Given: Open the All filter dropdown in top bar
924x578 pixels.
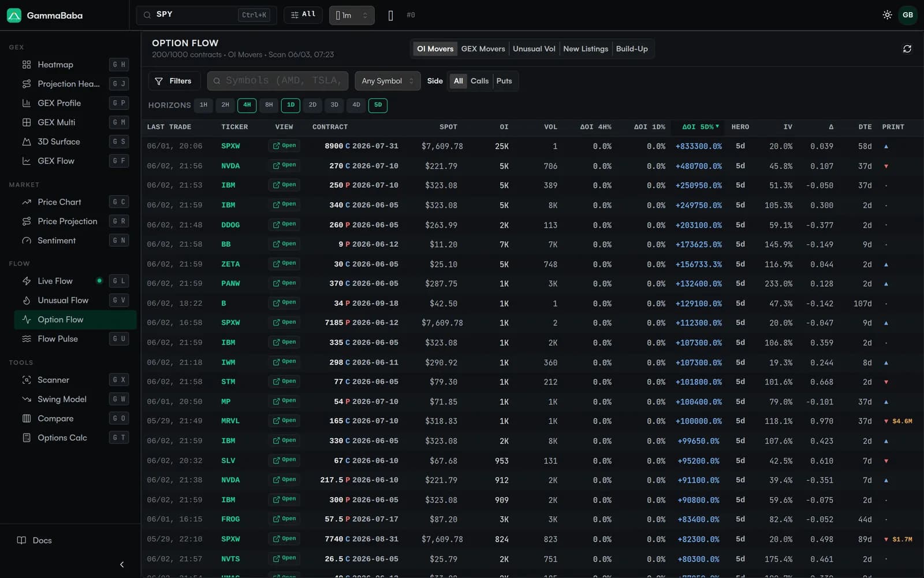Looking at the screenshot, I should (303, 14).
